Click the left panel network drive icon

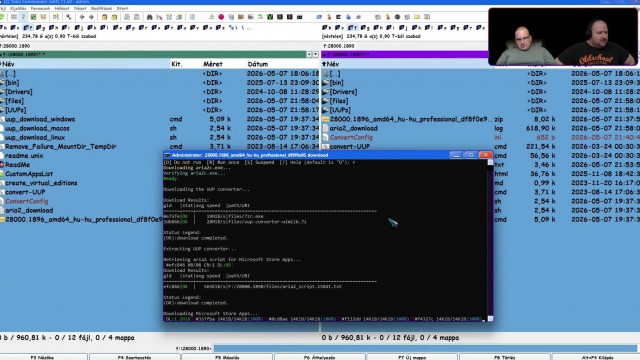[233, 28]
